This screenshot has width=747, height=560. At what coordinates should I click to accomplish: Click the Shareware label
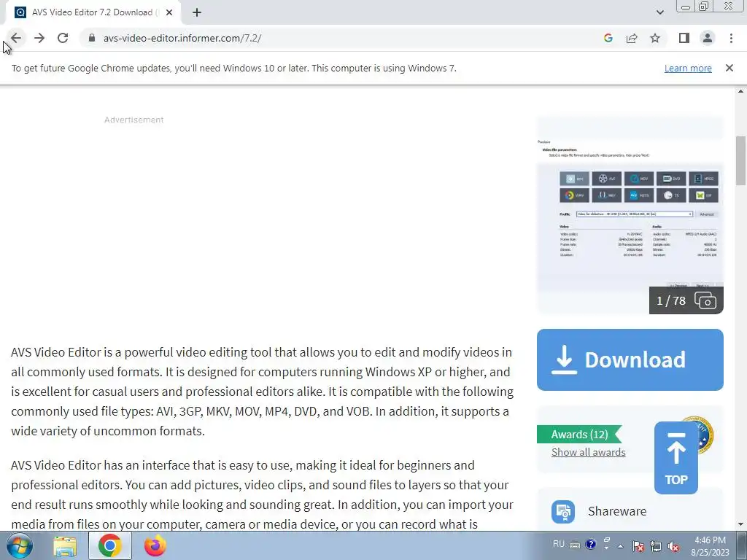617,511
